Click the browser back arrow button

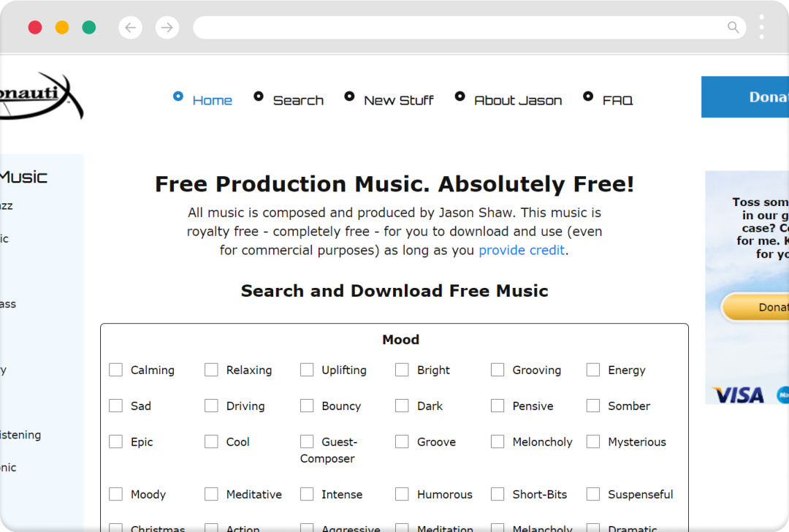[130, 28]
